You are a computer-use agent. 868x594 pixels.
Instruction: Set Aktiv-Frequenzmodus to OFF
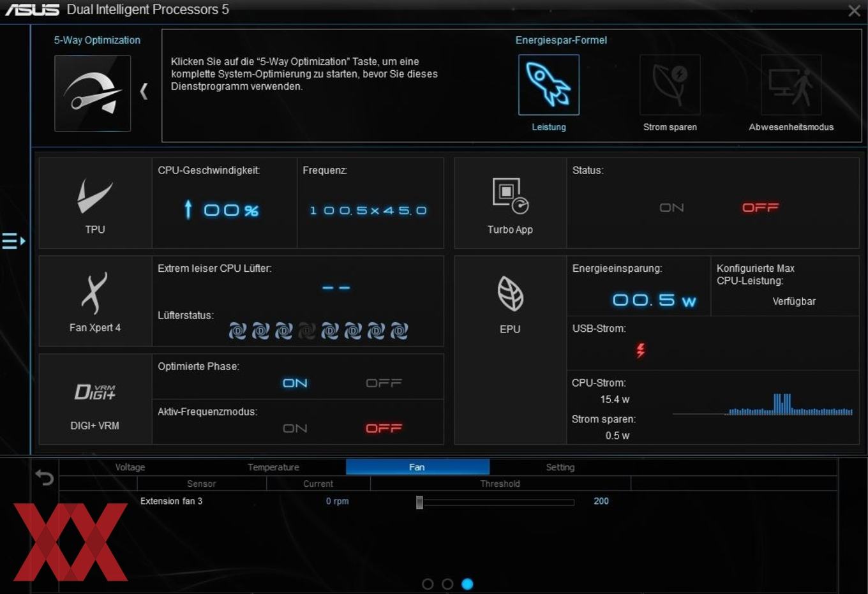pos(384,428)
